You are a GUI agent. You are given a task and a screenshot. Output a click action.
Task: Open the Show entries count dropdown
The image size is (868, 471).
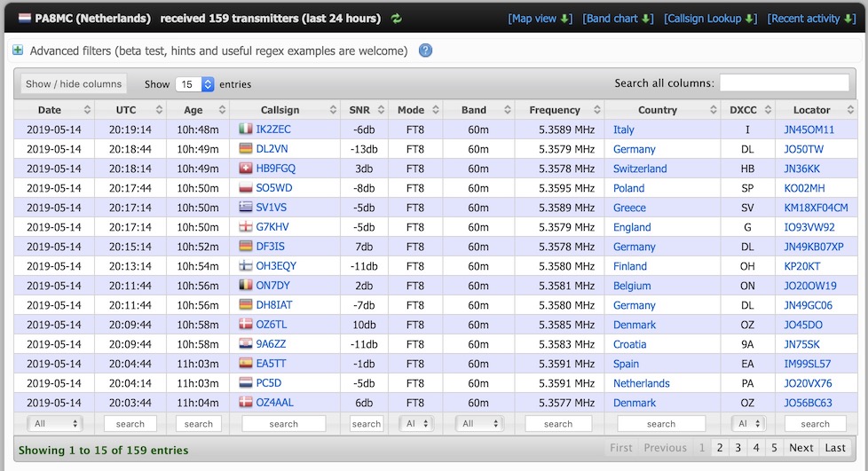click(x=194, y=84)
